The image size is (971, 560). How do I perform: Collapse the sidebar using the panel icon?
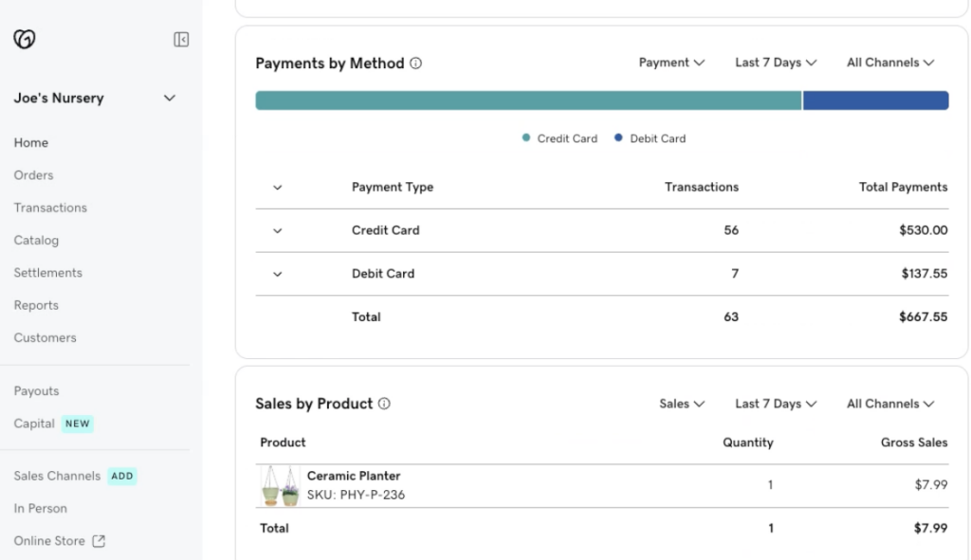pyautogui.click(x=181, y=39)
